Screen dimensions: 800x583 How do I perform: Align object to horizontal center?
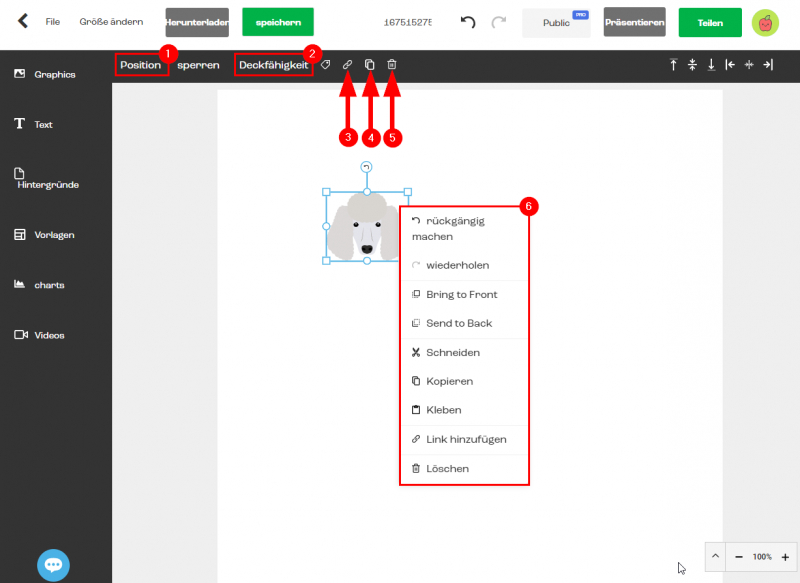(749, 64)
